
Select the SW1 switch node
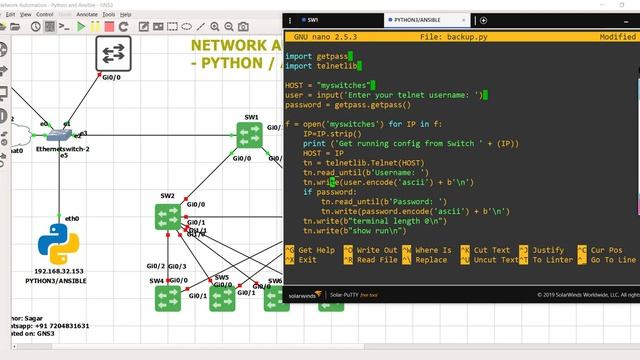click(x=249, y=135)
